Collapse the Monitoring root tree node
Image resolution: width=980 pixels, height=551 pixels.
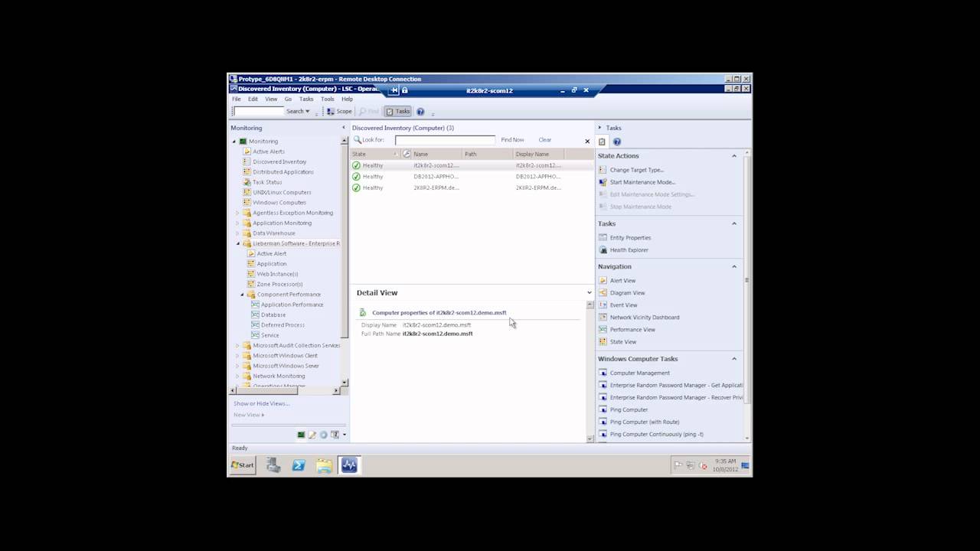[235, 142]
